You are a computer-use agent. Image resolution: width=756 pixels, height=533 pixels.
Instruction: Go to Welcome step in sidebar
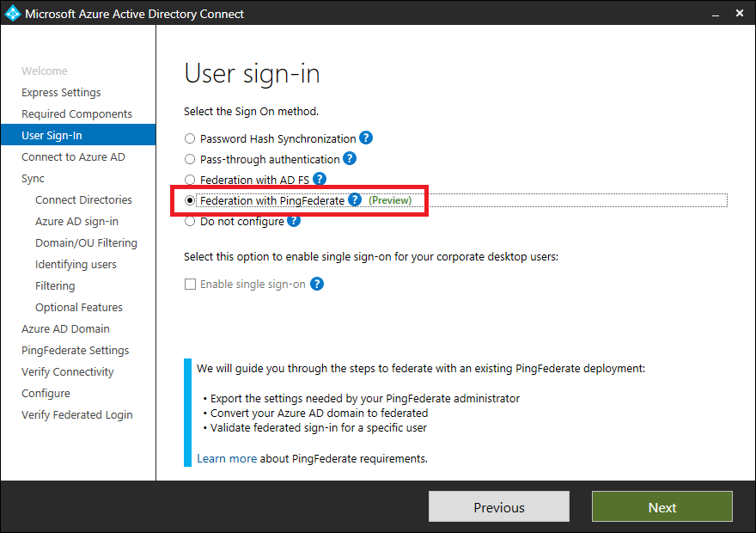(45, 70)
